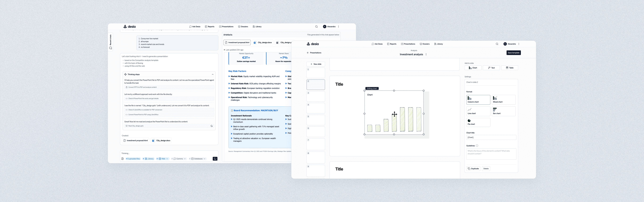Toggle the 5 uploaded files source
This screenshot has width=644, height=202.
tap(133, 159)
